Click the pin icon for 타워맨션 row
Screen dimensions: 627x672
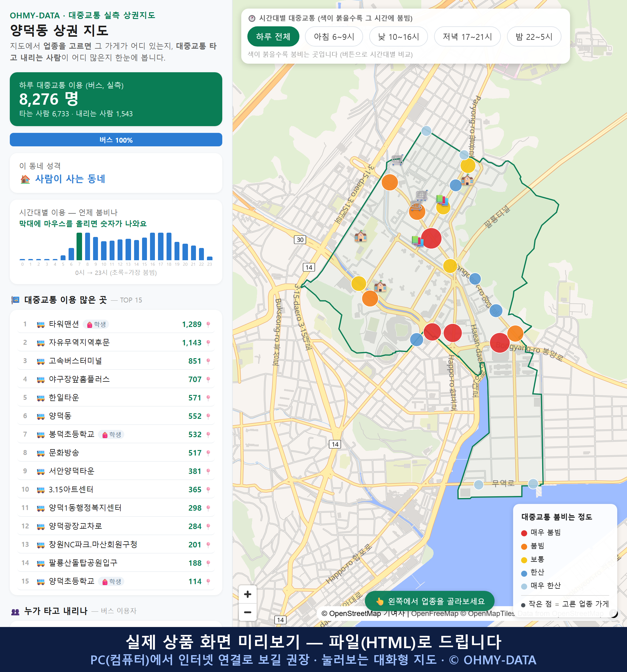208,325
